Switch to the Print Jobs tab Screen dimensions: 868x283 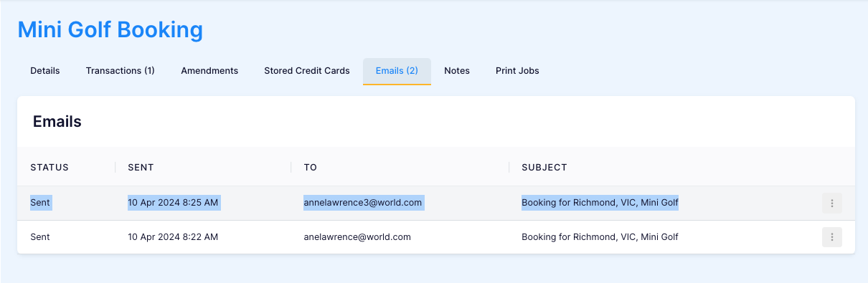tap(517, 71)
